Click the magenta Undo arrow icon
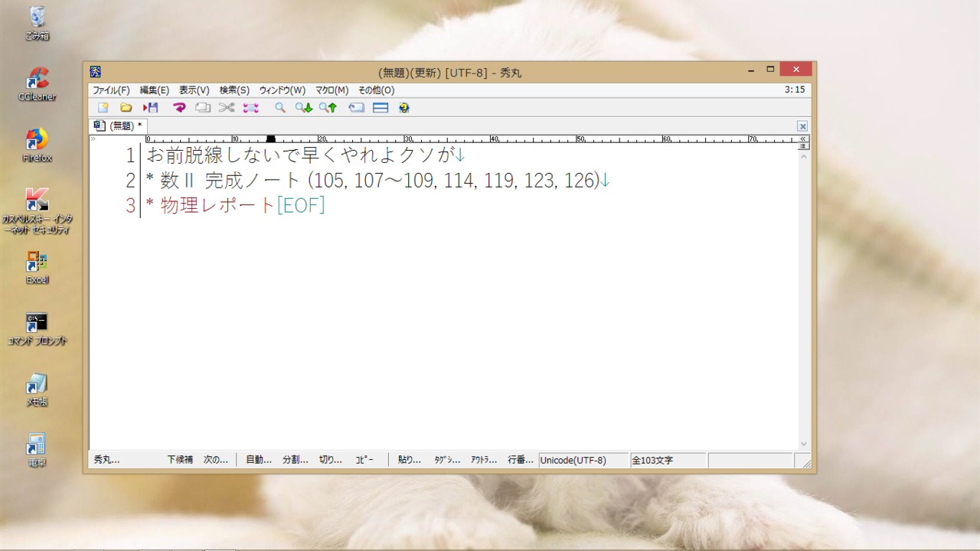Image resolution: width=980 pixels, height=551 pixels. click(179, 108)
